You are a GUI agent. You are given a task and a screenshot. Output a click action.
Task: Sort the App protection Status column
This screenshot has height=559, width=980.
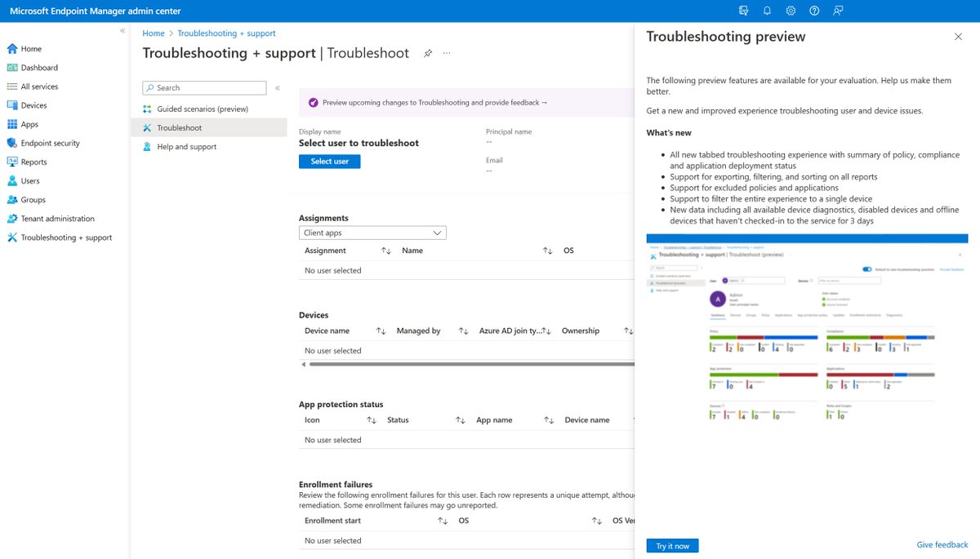tap(460, 420)
